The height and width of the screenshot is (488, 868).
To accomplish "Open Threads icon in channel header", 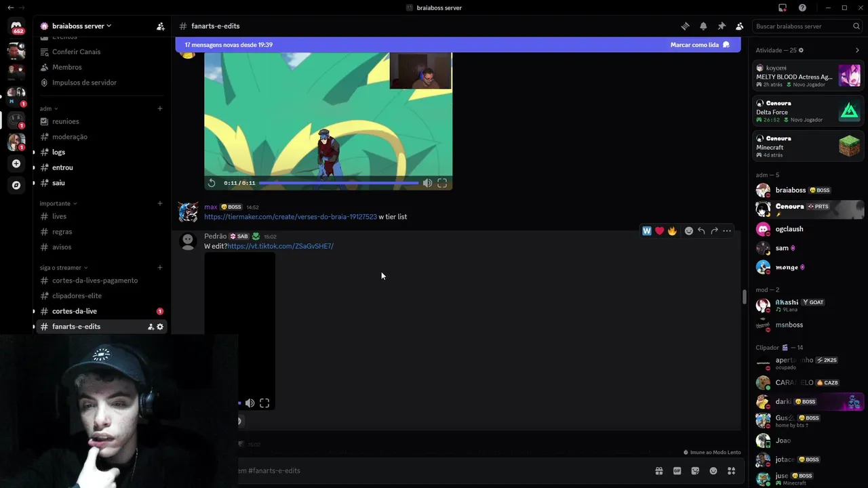I will [x=685, y=26].
